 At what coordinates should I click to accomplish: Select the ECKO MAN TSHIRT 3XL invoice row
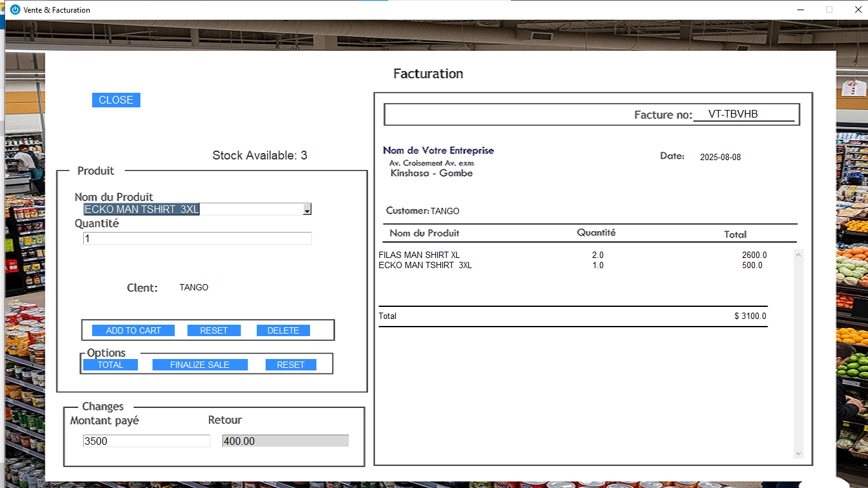pos(425,265)
